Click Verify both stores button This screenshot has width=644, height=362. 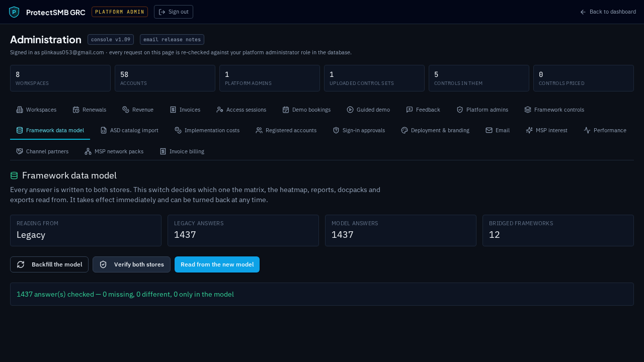point(131,264)
